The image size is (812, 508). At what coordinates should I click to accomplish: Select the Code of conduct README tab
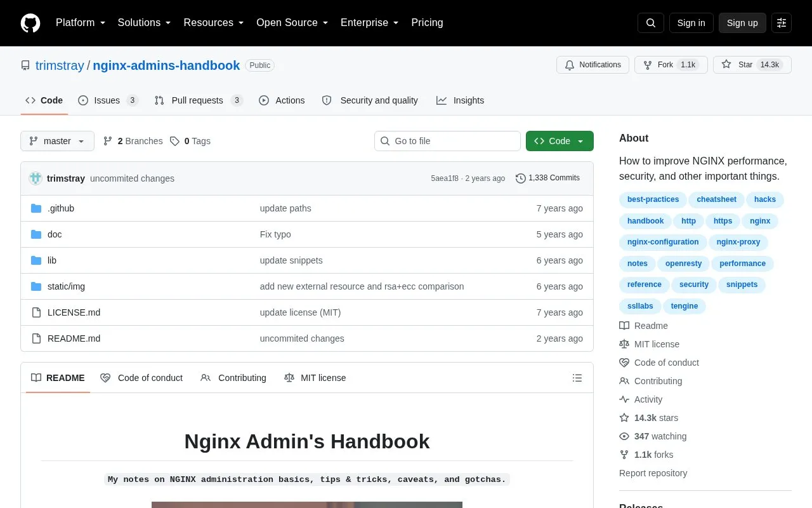[141, 378]
